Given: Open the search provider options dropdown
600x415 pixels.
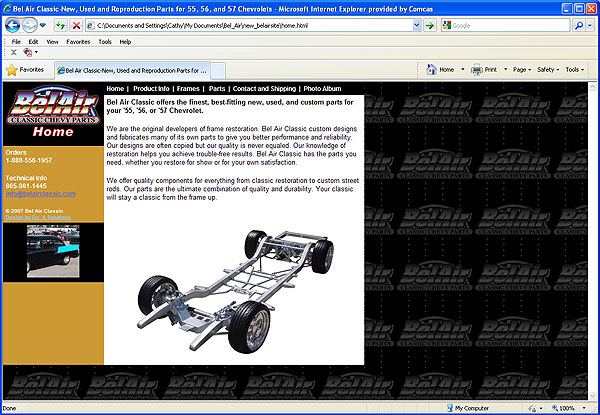Looking at the screenshot, I should point(590,26).
